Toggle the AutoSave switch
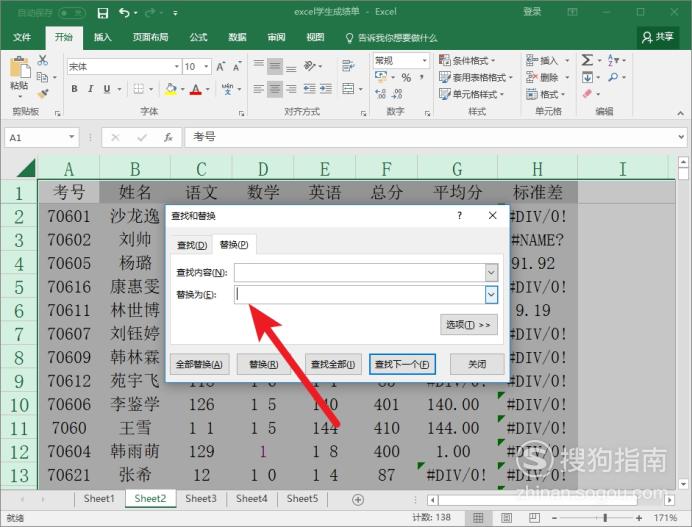 (71, 13)
